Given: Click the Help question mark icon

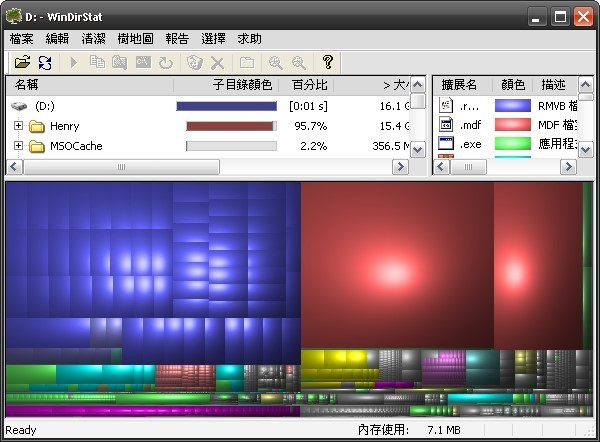Looking at the screenshot, I should (328, 62).
